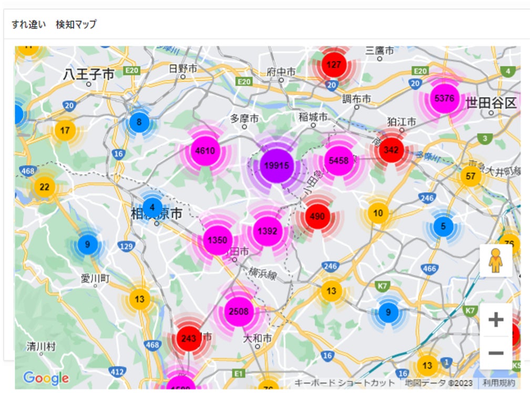Click the 相模原市 city label
This screenshot has width=532, height=393.
tap(157, 214)
